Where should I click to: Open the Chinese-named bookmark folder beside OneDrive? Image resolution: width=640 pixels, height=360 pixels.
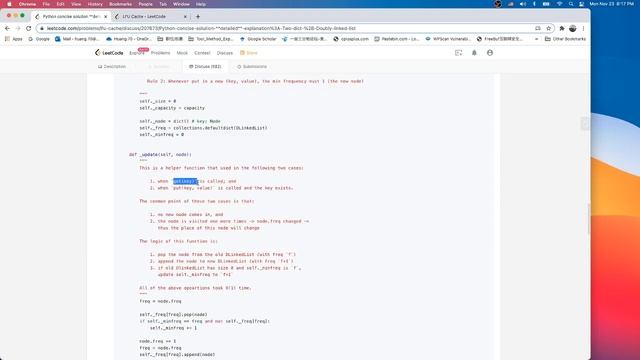pyautogui.click(x=170, y=39)
